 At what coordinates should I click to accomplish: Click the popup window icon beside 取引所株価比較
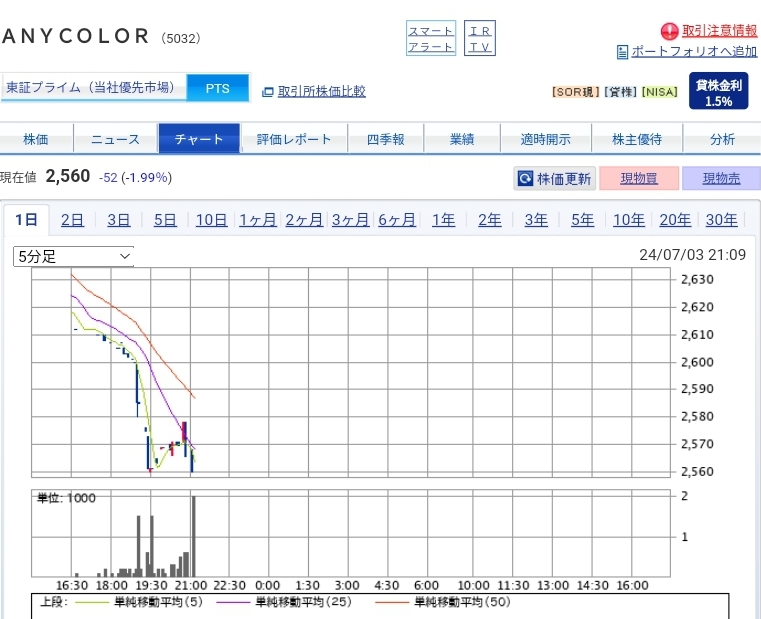(267, 92)
